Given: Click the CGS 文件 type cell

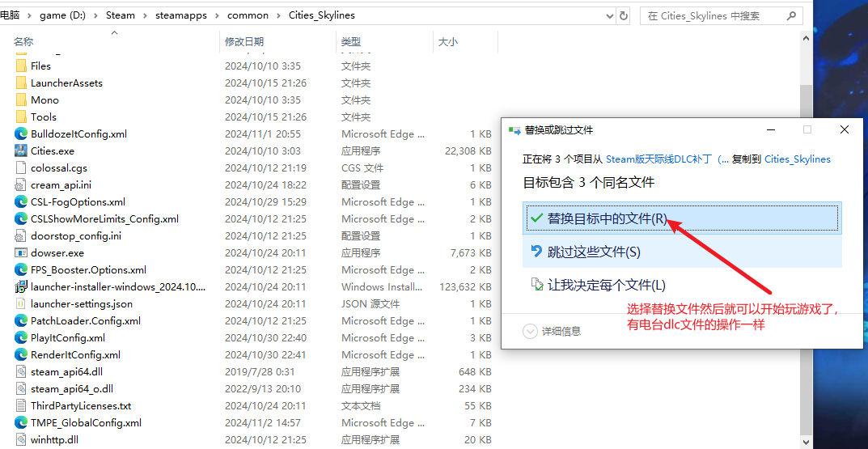Looking at the screenshot, I should tap(362, 167).
